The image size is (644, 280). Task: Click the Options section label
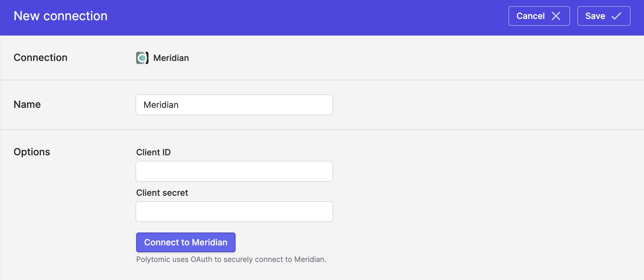[x=32, y=152]
